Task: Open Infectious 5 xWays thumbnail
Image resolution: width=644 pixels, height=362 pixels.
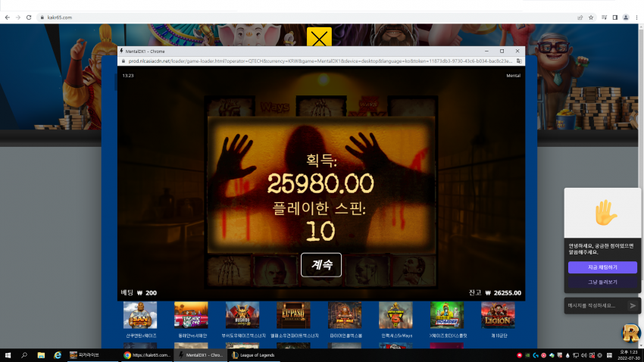Action: click(x=395, y=315)
